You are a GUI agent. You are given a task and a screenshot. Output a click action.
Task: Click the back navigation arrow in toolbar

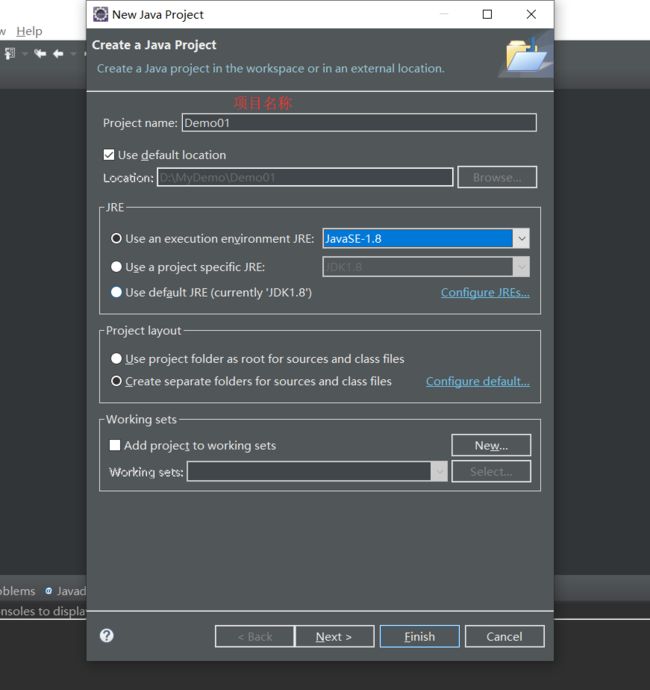(58, 54)
